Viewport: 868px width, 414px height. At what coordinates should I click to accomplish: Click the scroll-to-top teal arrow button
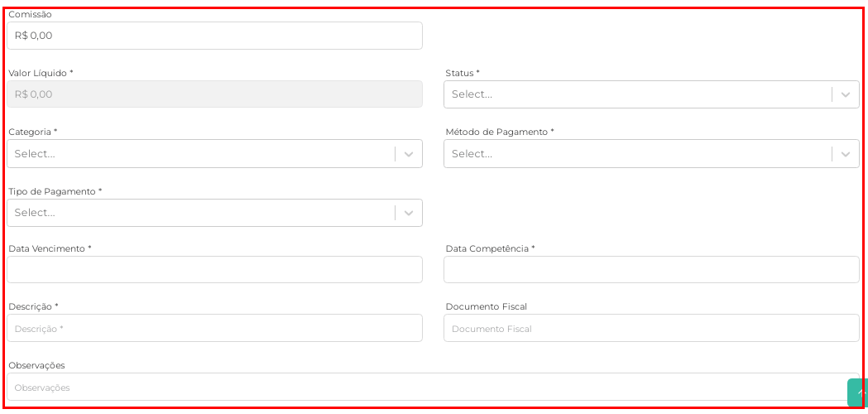857,392
